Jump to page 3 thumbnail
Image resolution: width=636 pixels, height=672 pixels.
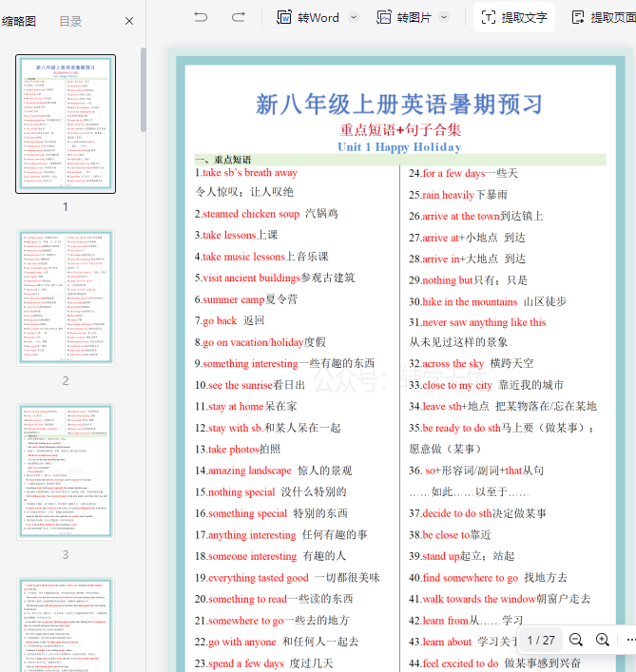66,471
